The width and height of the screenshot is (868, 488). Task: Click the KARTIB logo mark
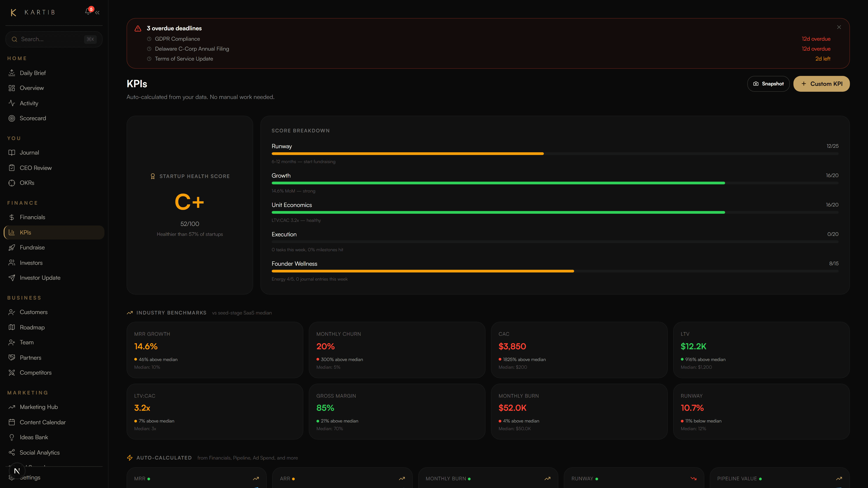(x=14, y=12)
